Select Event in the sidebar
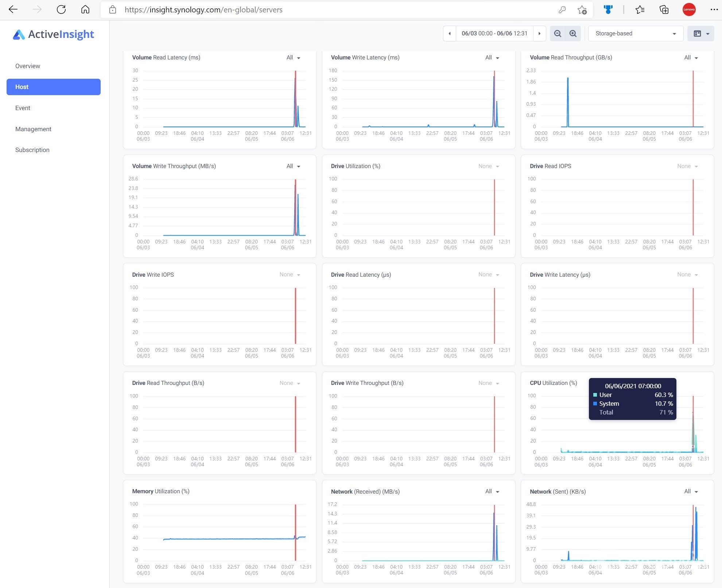 pyautogui.click(x=23, y=108)
